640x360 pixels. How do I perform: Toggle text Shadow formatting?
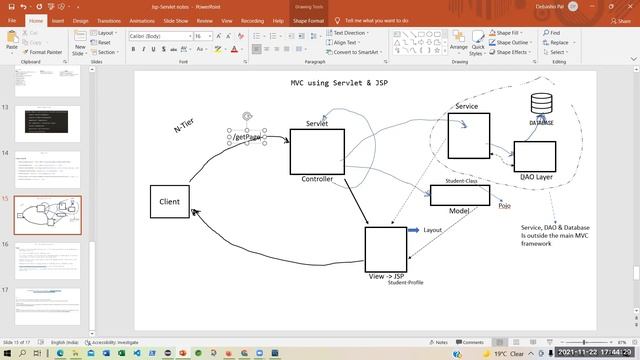(163, 49)
